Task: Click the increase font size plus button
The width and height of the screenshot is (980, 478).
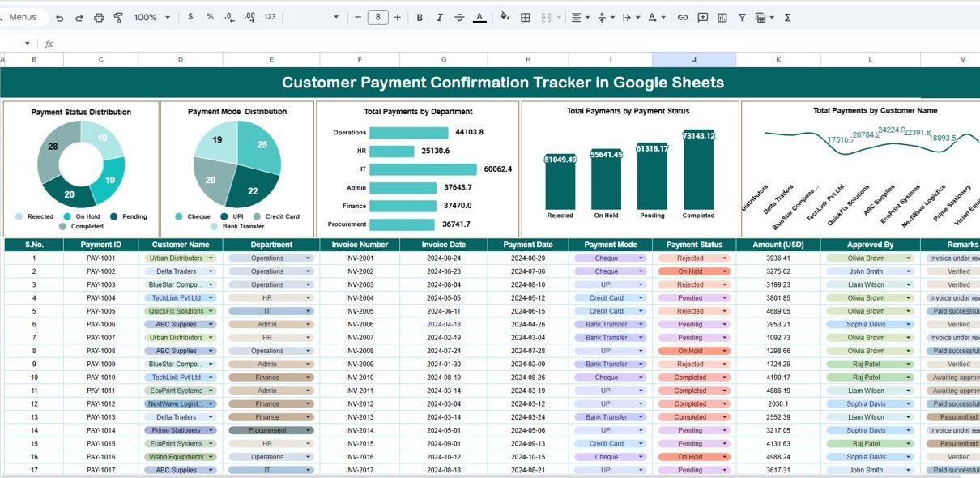Action: (x=397, y=17)
